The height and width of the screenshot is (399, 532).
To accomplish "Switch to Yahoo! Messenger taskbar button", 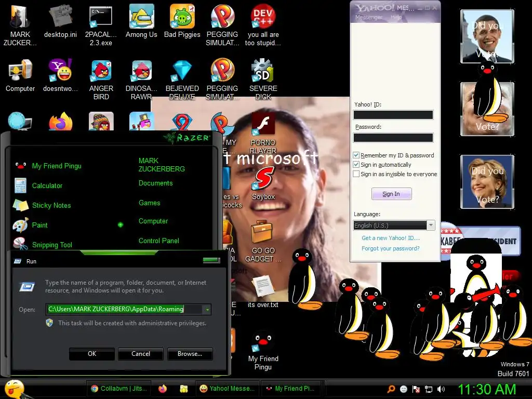I will click(x=228, y=389).
